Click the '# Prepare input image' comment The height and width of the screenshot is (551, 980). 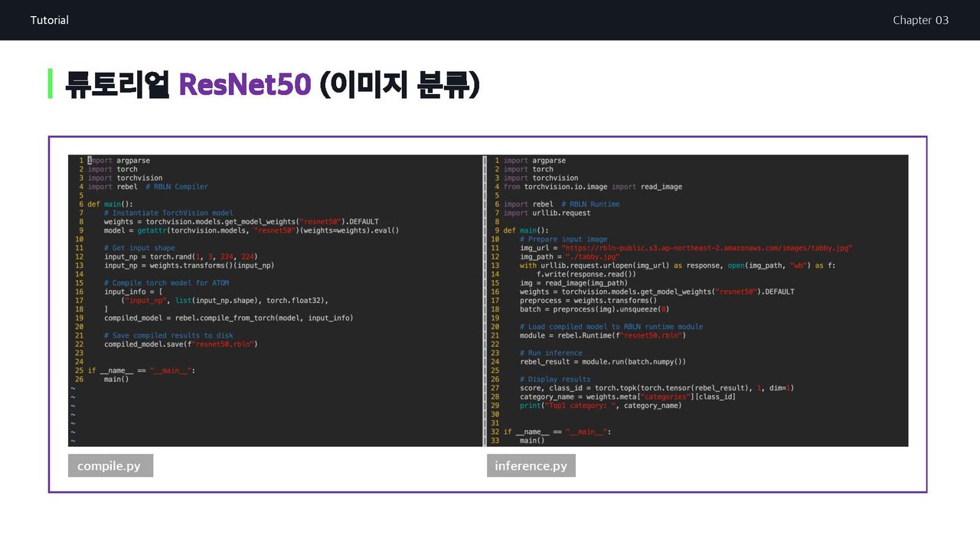point(563,240)
